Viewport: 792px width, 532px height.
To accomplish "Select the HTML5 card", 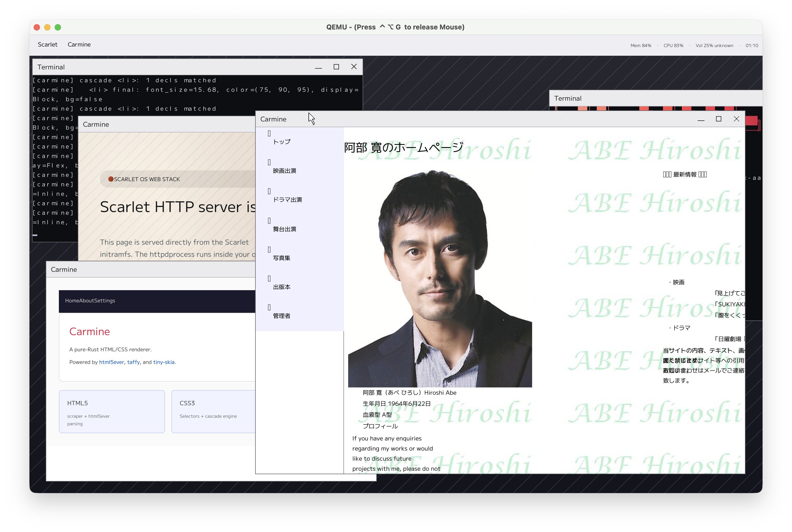I will 112,412.
